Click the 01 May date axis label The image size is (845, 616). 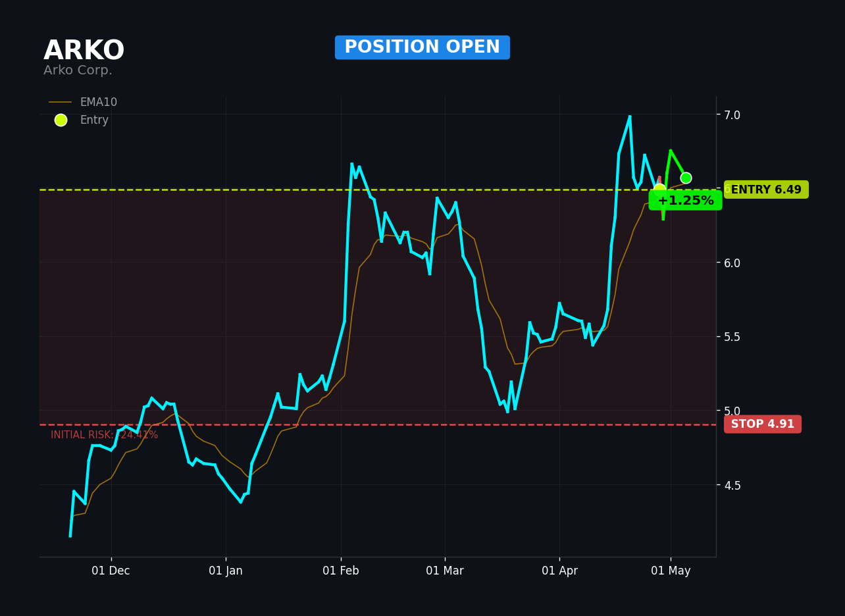[x=671, y=571]
